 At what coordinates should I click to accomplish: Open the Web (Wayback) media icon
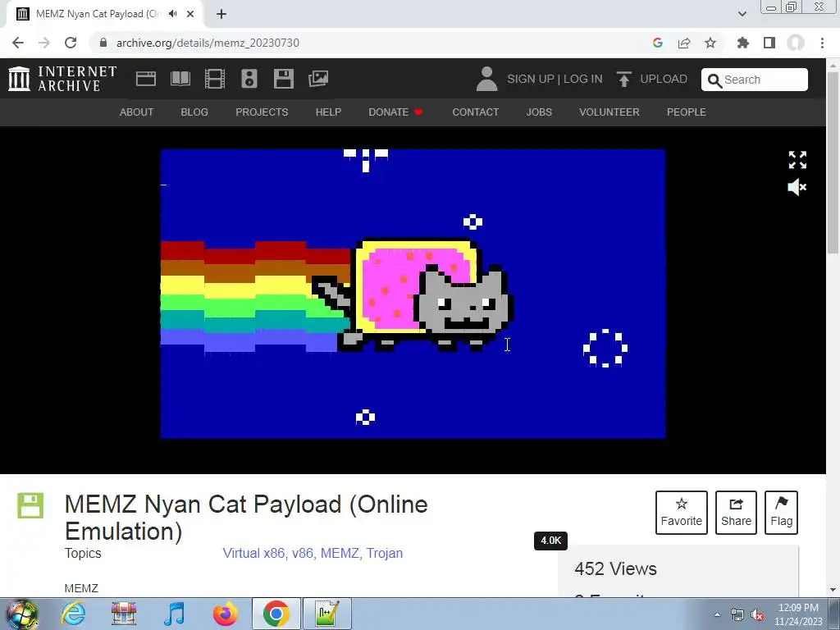point(146,79)
